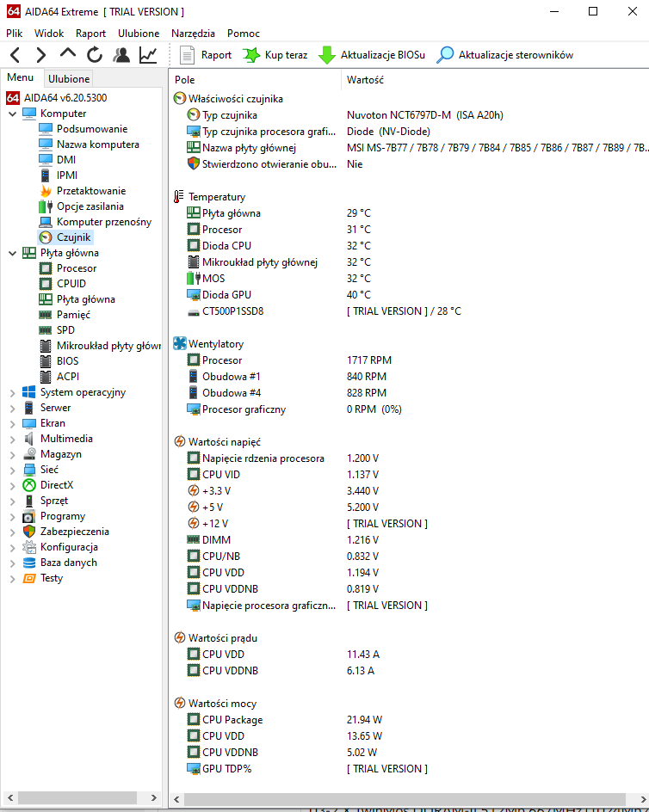Image resolution: width=649 pixels, height=812 pixels.
Task: Collapse the Płyta główna tree node
Action: [x=12, y=253]
